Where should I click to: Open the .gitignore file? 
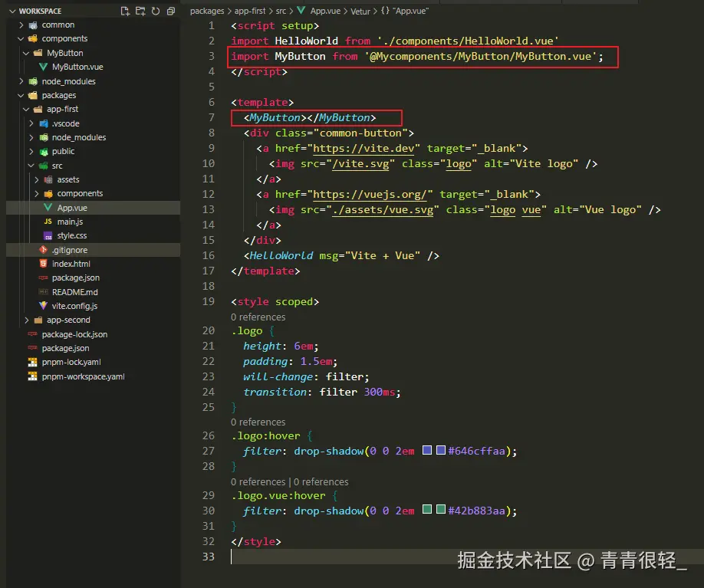point(70,250)
